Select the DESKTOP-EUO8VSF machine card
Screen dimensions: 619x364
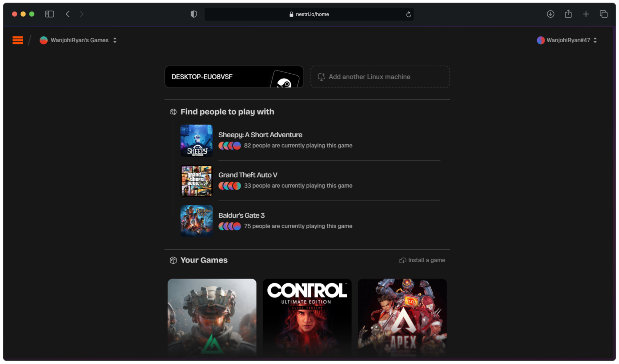click(234, 77)
